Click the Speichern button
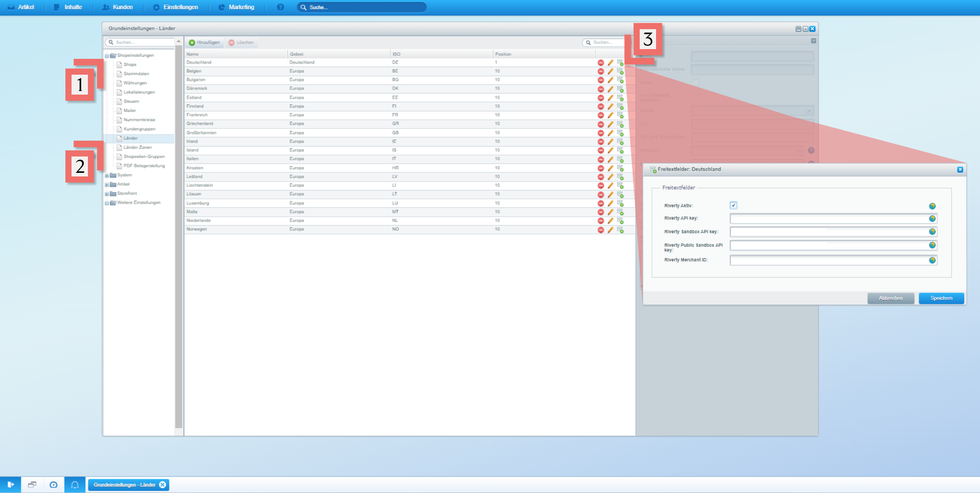Viewport: 980px width, 493px height. pyautogui.click(x=941, y=298)
